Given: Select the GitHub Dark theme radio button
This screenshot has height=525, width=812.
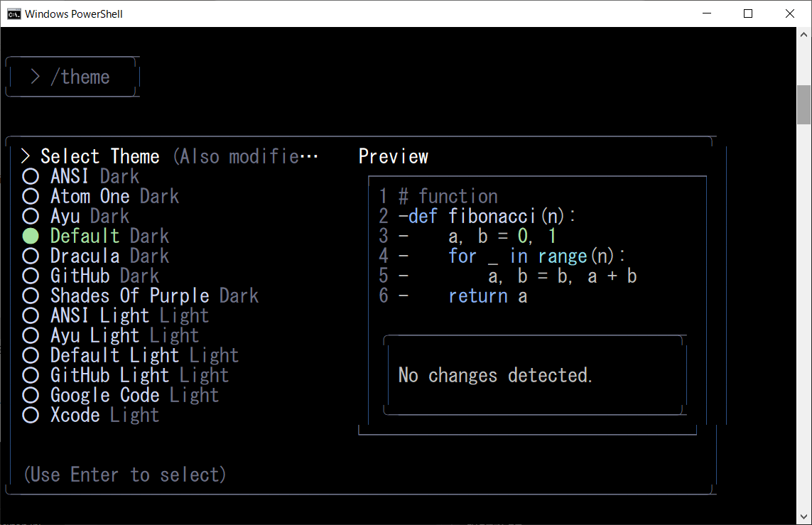Looking at the screenshot, I should pyautogui.click(x=31, y=276).
